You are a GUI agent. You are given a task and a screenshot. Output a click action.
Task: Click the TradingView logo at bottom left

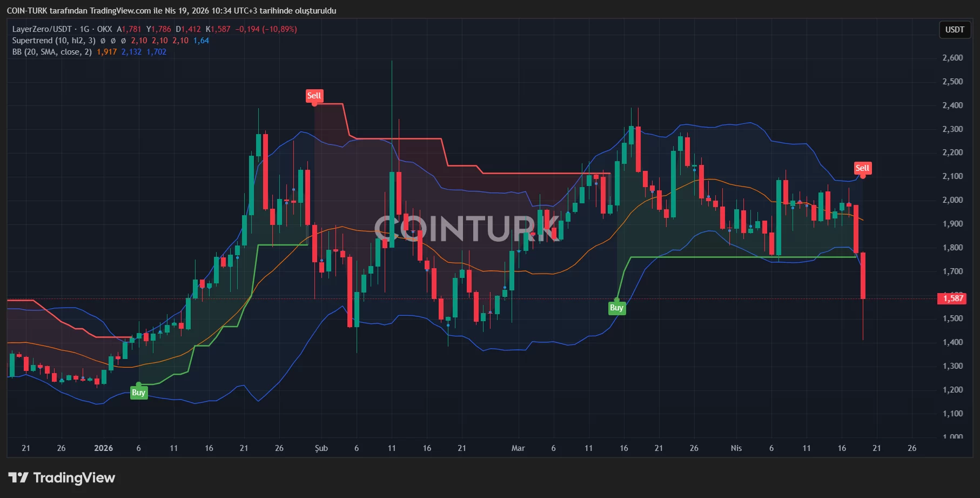click(x=62, y=477)
